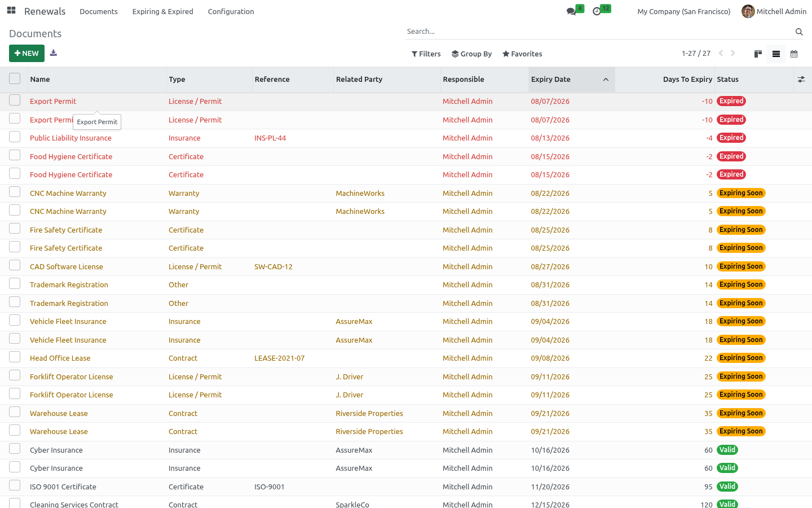Image resolution: width=812 pixels, height=508 pixels.
Task: Sort by the Status column header
Action: point(753,80)
